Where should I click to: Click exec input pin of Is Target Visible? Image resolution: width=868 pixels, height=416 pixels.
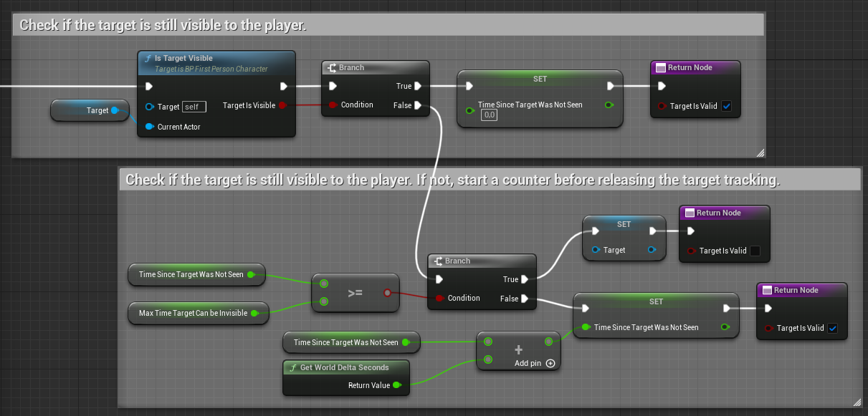pos(149,87)
